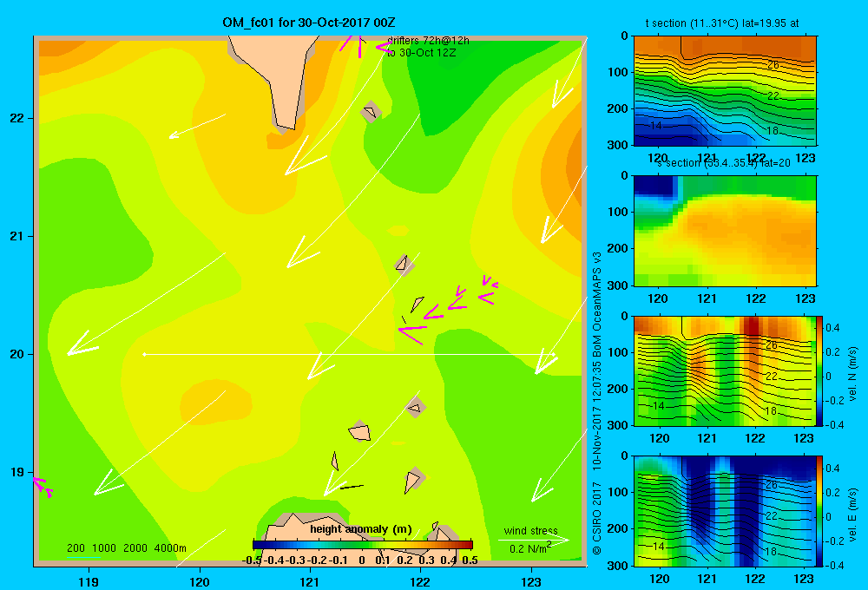868x590 pixels.
Task: Click longitude label 120 under the main map
Action: (200, 581)
